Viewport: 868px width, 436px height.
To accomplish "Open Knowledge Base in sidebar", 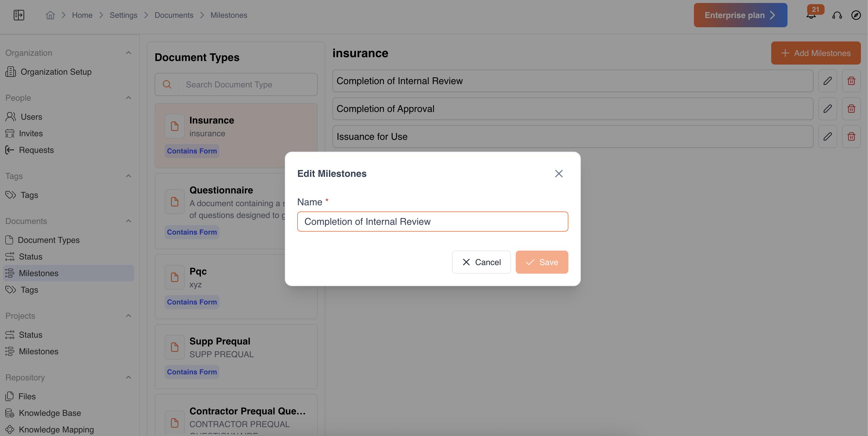I will (49, 413).
